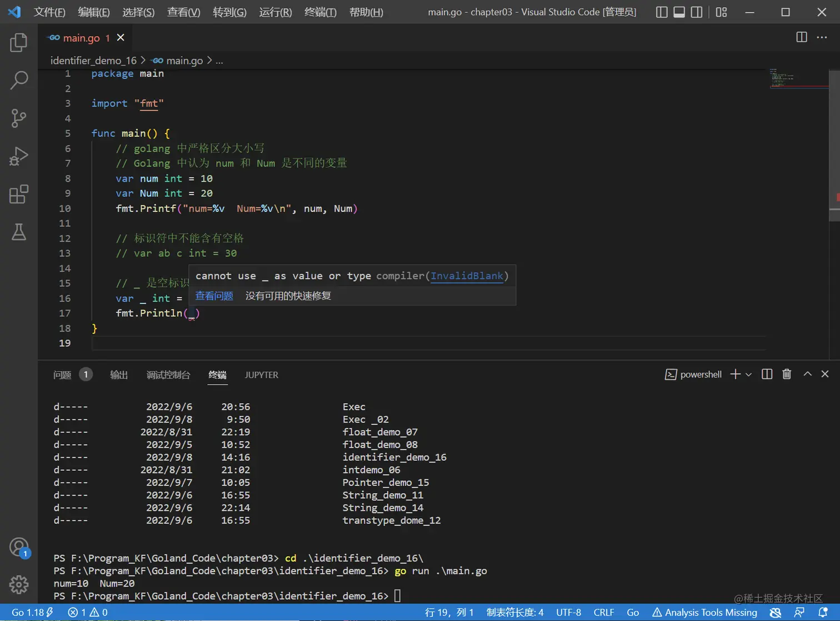
Task: Switch to the 输出 panel tab
Action: click(x=119, y=375)
